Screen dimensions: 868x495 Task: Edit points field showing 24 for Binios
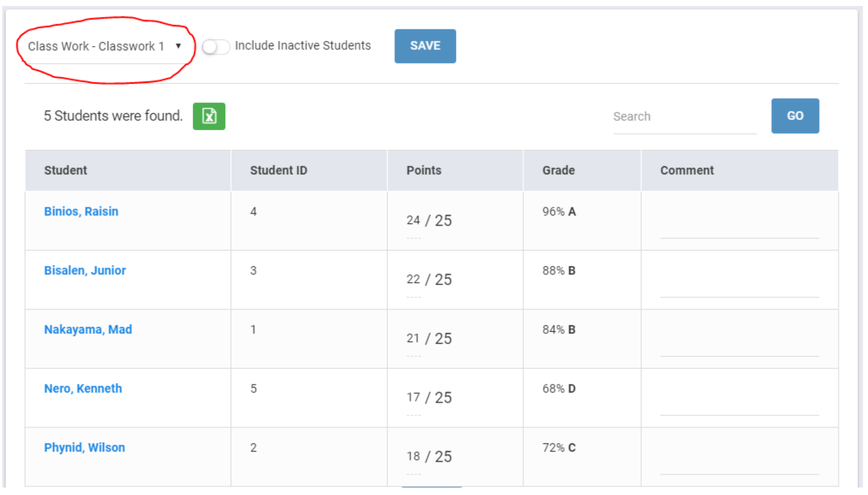pos(413,221)
